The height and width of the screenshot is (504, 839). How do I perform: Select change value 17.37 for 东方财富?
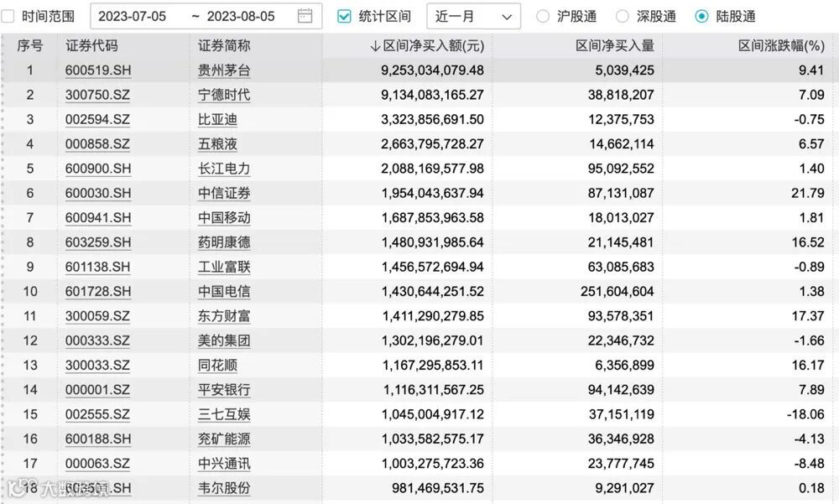pyautogui.click(x=807, y=317)
